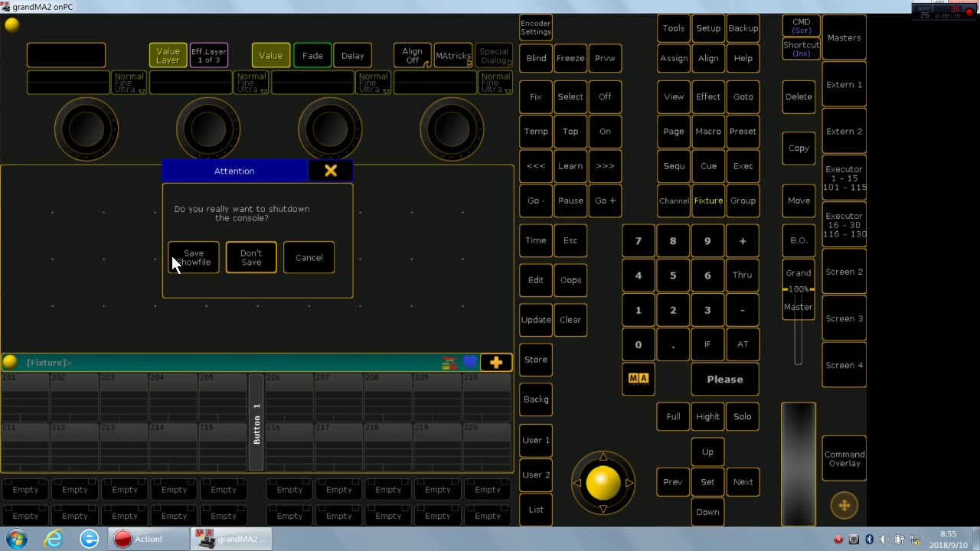This screenshot has width=980, height=551.
Task: Click the up arrow above the trackball
Action: pos(603,457)
